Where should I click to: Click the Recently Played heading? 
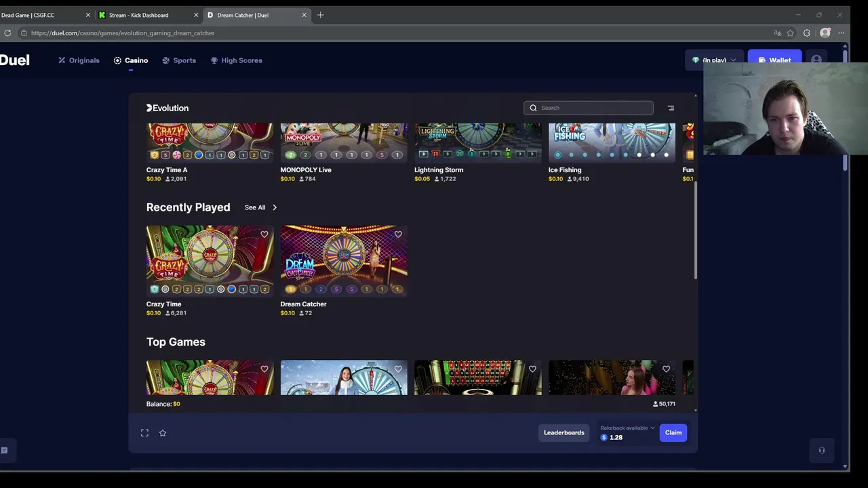click(x=188, y=207)
